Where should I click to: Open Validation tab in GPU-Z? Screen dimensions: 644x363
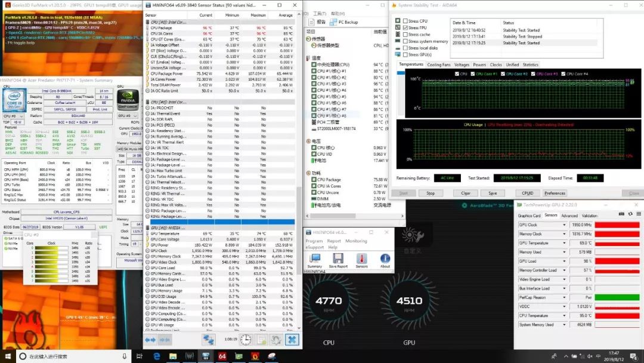[x=589, y=216]
